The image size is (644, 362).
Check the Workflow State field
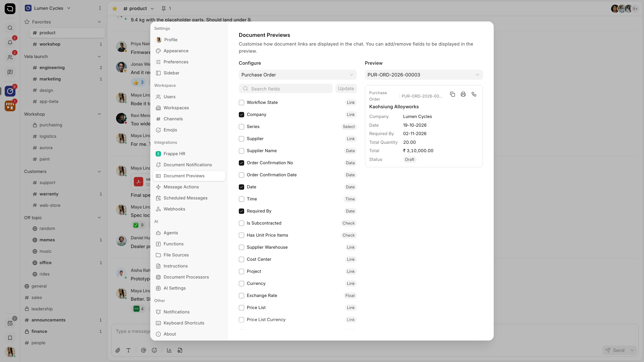(241, 102)
